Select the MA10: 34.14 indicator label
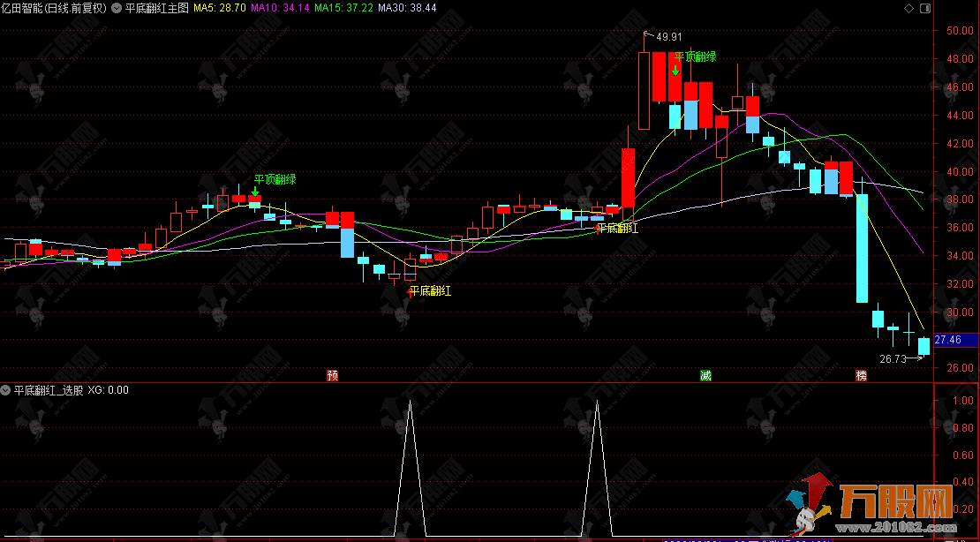980x542 pixels. (x=280, y=8)
